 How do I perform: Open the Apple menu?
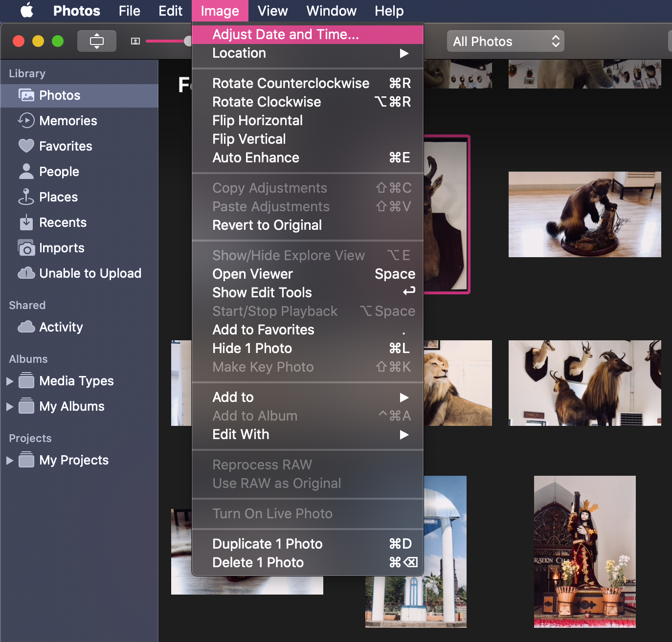(x=27, y=10)
